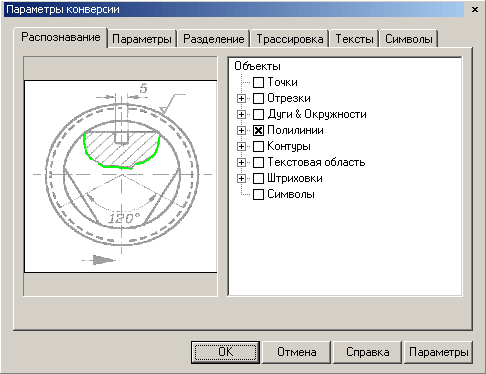Check the Текстовая область checkbox
This screenshot has width=486, height=374.
[x=258, y=162]
